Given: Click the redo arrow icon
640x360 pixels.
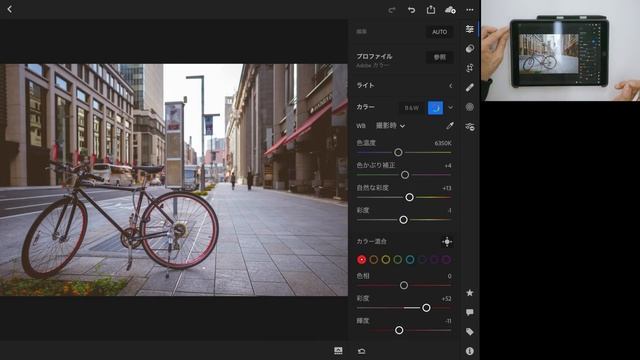Looking at the screenshot, I should 392,10.
